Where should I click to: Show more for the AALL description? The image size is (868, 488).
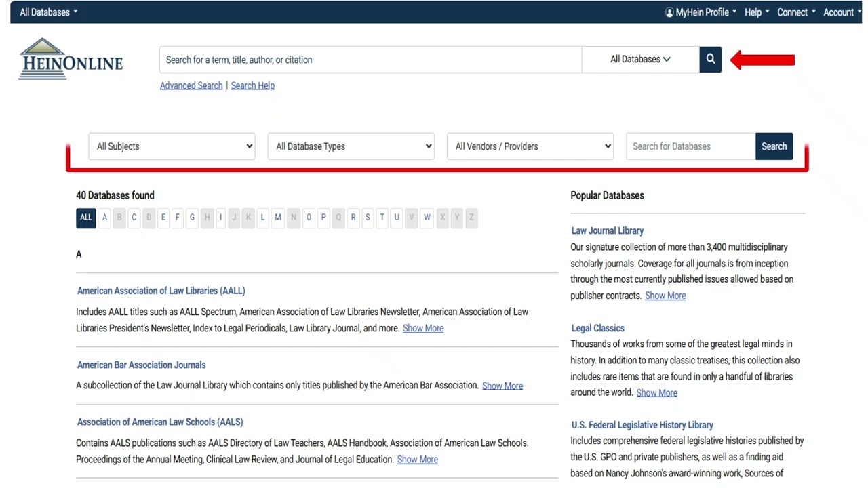point(423,328)
